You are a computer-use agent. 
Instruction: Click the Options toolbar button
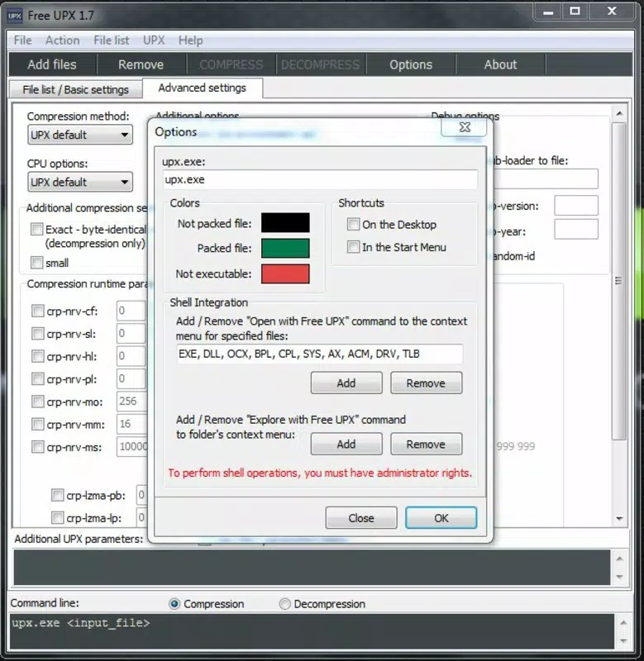click(411, 64)
